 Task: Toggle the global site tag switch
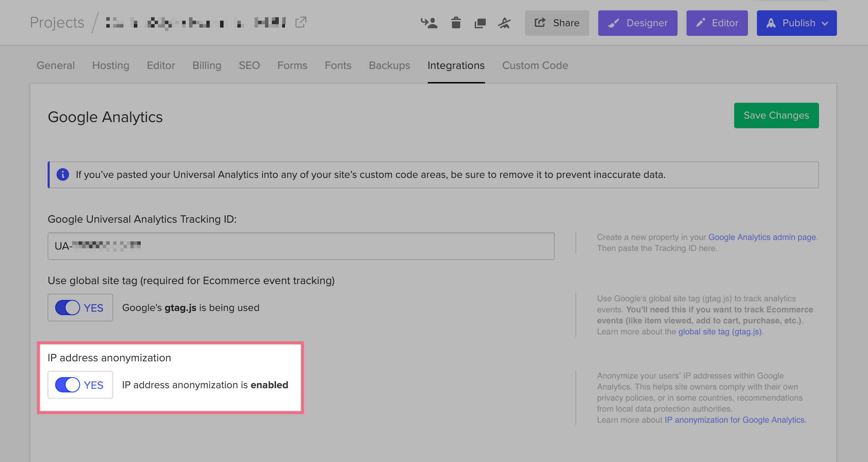68,308
